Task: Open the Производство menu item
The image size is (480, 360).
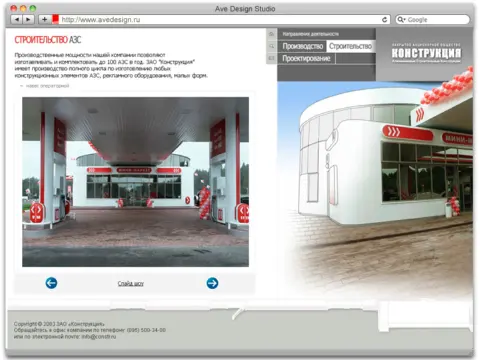Action: tap(303, 46)
